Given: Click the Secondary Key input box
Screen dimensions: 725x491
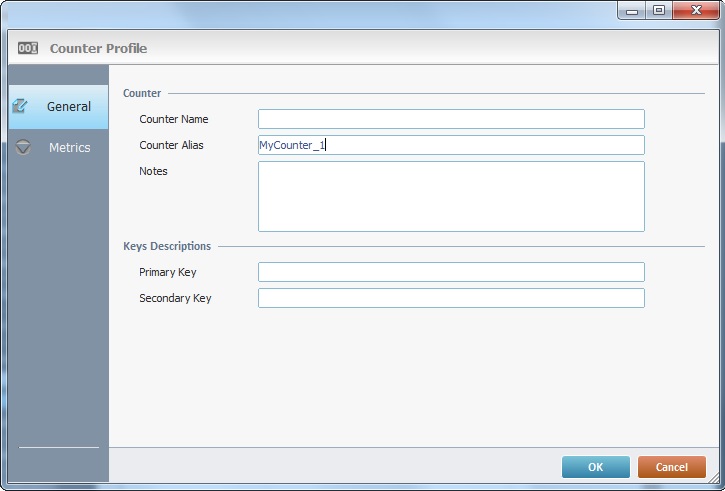Looking at the screenshot, I should tap(450, 298).
